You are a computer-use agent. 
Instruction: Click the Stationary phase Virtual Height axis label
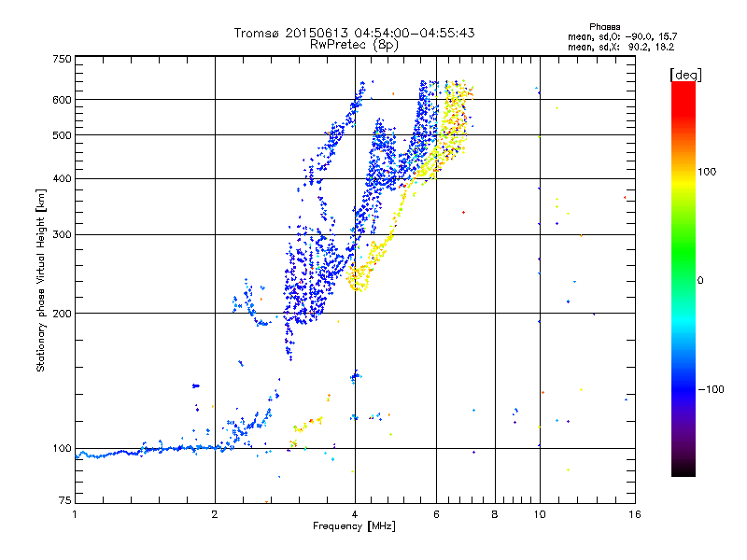click(x=41, y=280)
